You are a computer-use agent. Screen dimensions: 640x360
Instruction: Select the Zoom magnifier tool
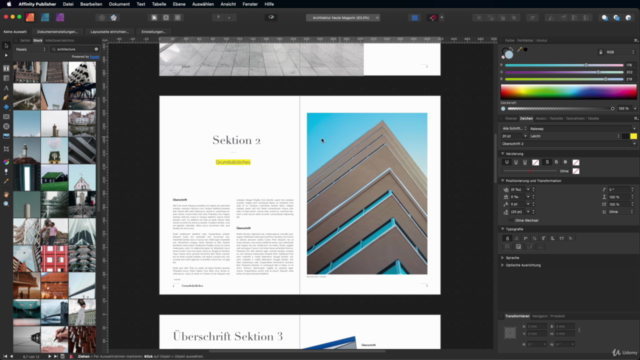[6, 204]
